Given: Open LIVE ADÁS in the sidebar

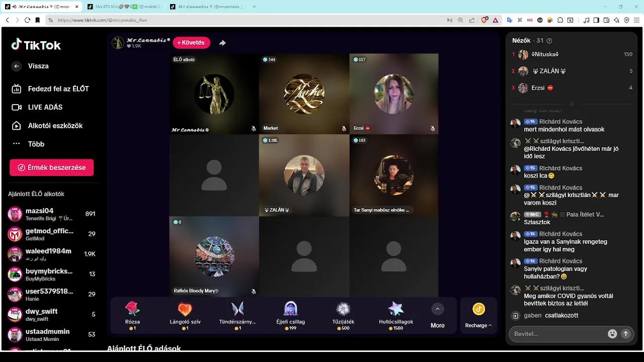Looking at the screenshot, I should [x=37, y=107].
